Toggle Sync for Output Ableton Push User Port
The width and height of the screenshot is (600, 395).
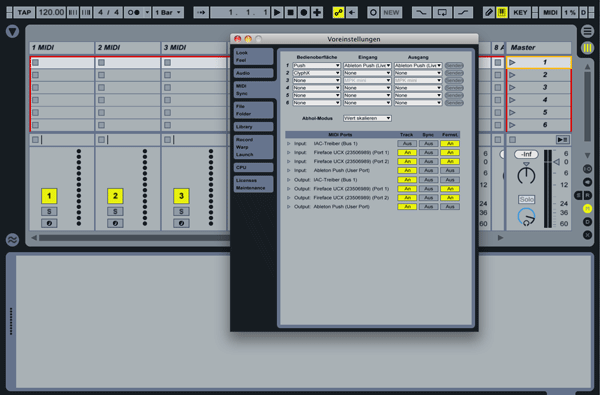428,207
